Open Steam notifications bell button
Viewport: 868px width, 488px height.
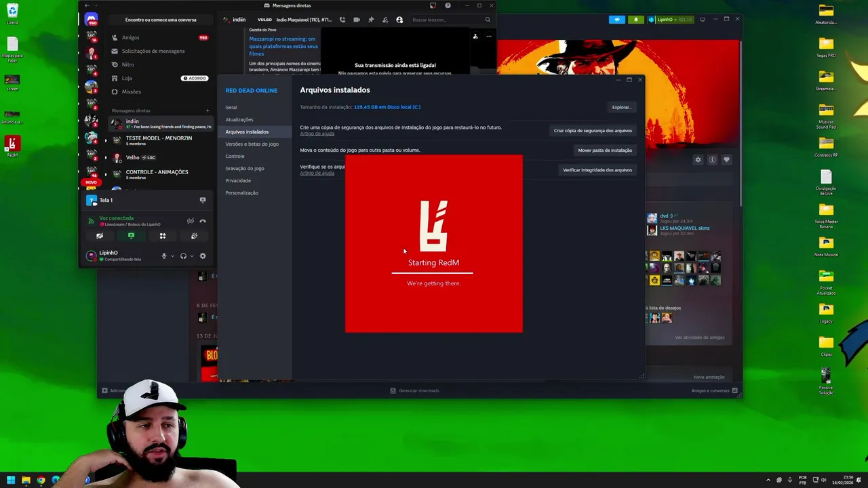[x=635, y=20]
